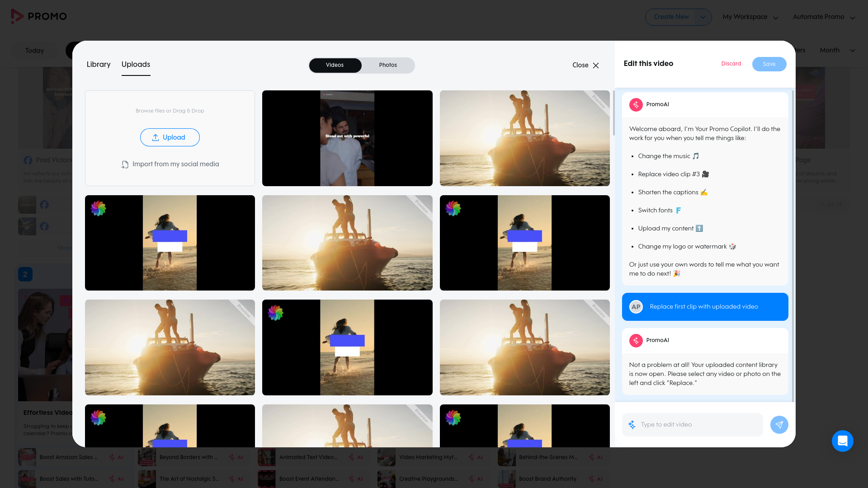Select the chef video thumbnail
This screenshot has height=488, width=868.
pos(347,138)
